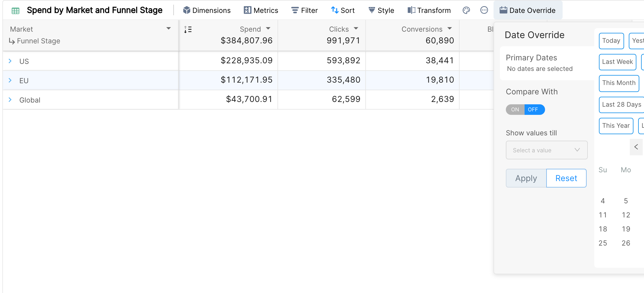644x293 pixels.
Task: Expand the Global market row
Action: pos(10,100)
